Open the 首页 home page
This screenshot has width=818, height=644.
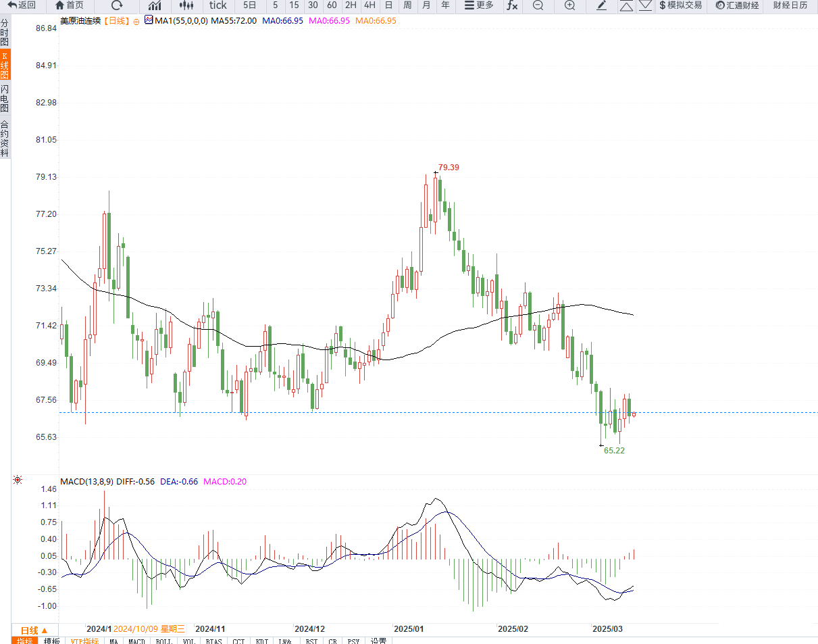(x=70, y=5)
